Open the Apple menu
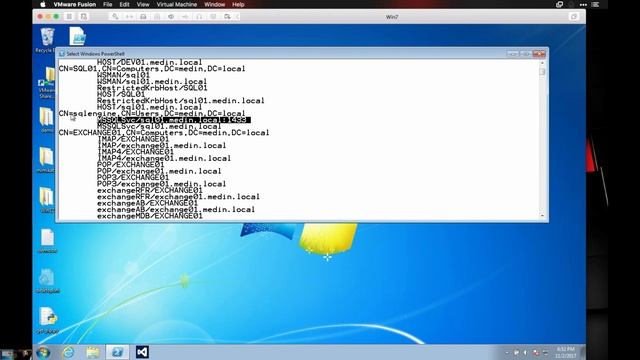 click(x=43, y=4)
